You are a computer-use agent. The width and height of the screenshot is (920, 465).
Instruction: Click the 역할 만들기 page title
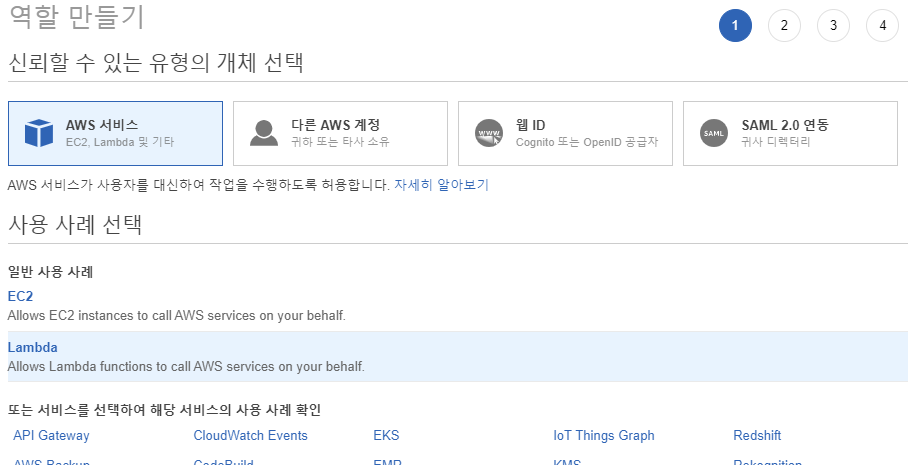click(76, 16)
